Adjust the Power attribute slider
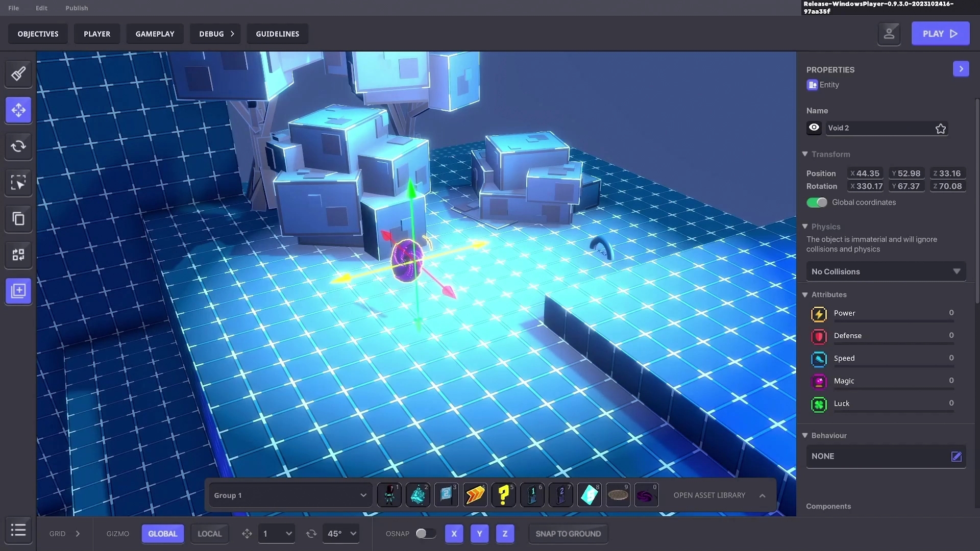 point(893,321)
